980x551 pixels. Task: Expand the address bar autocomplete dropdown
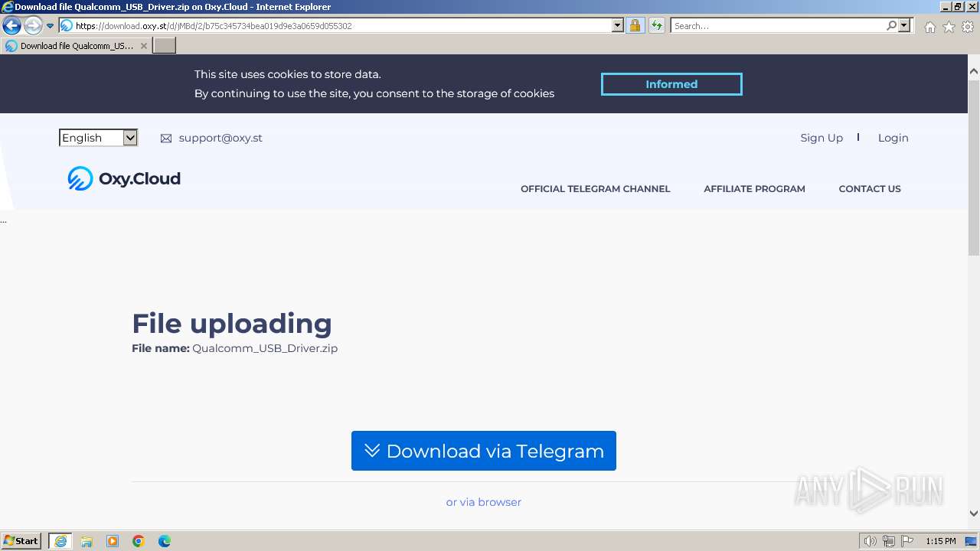(618, 25)
